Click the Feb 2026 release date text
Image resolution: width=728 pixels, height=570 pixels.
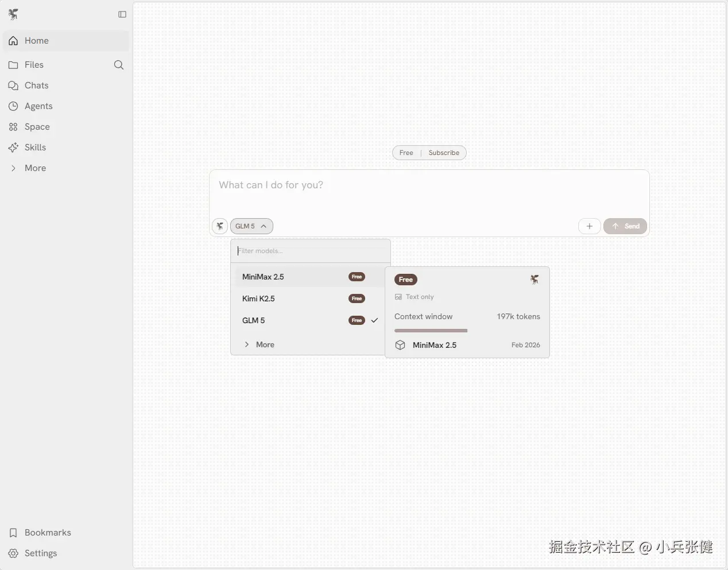pyautogui.click(x=526, y=345)
